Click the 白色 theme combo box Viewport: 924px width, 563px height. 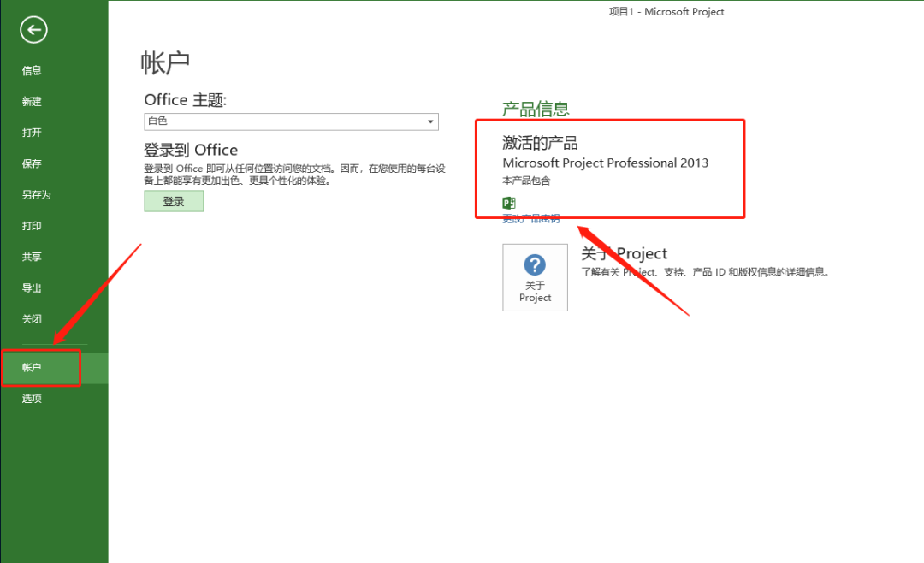click(291, 121)
